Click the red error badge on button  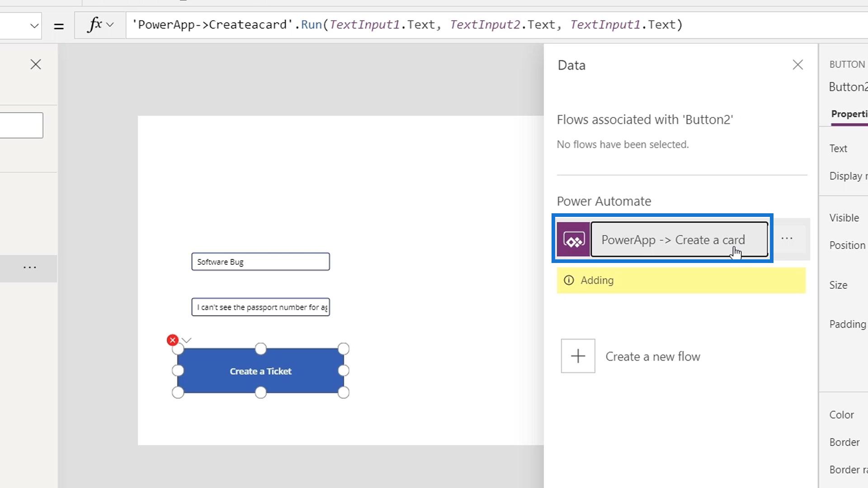(x=172, y=340)
